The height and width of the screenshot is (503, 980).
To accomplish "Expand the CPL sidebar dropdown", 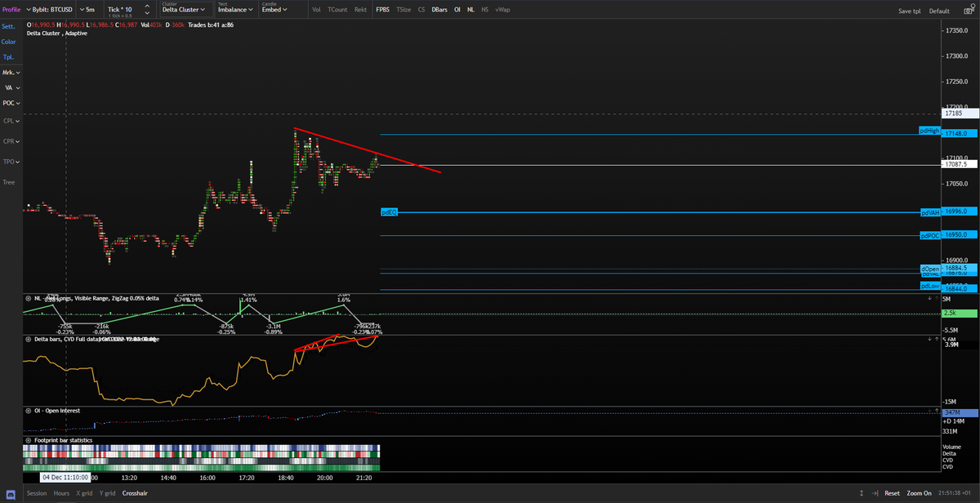I will tap(11, 121).
